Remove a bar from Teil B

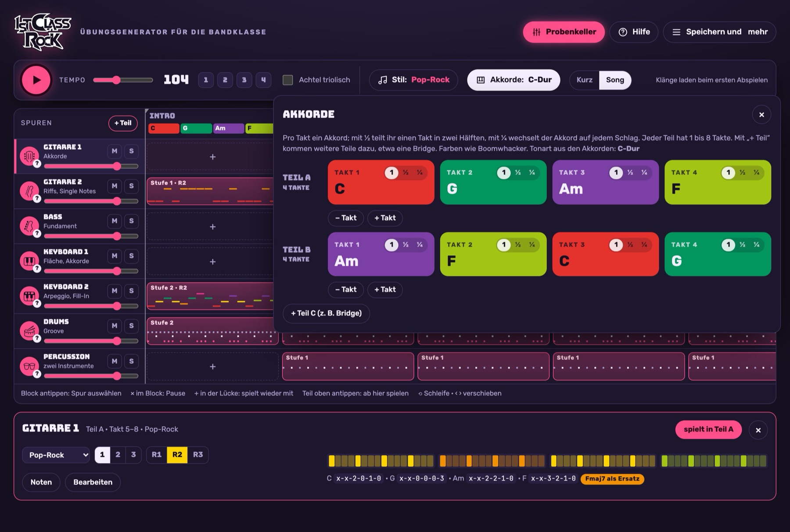[346, 289]
